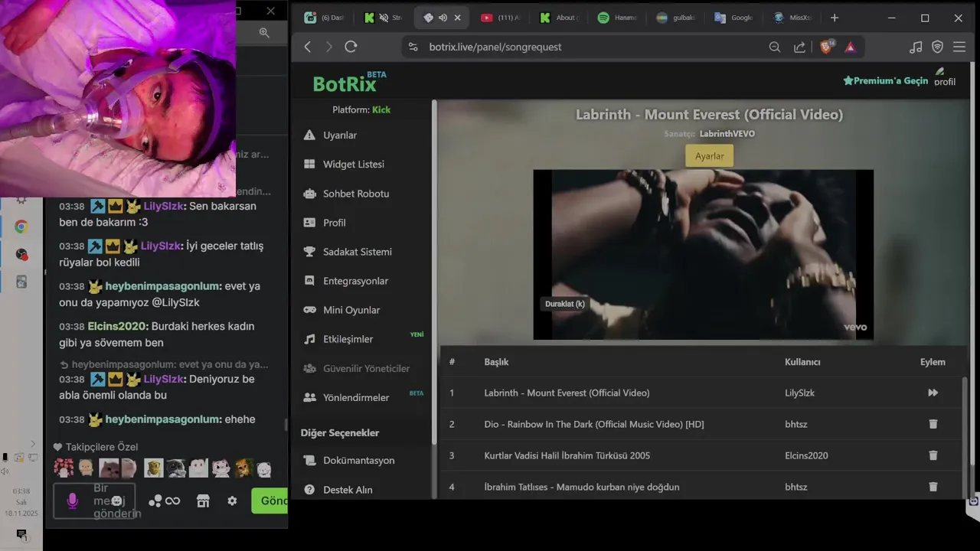Click Labrinth - Mount Everest row title

[x=567, y=393]
